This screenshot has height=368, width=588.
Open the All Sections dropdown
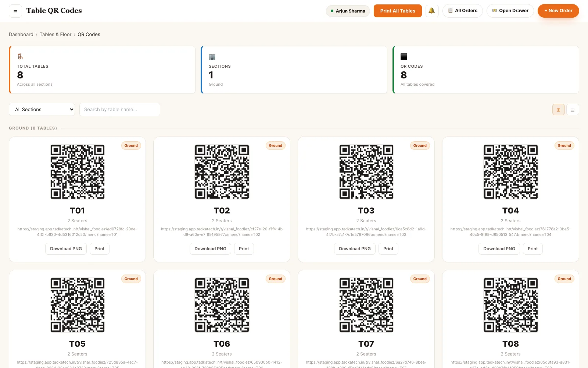[42, 109]
